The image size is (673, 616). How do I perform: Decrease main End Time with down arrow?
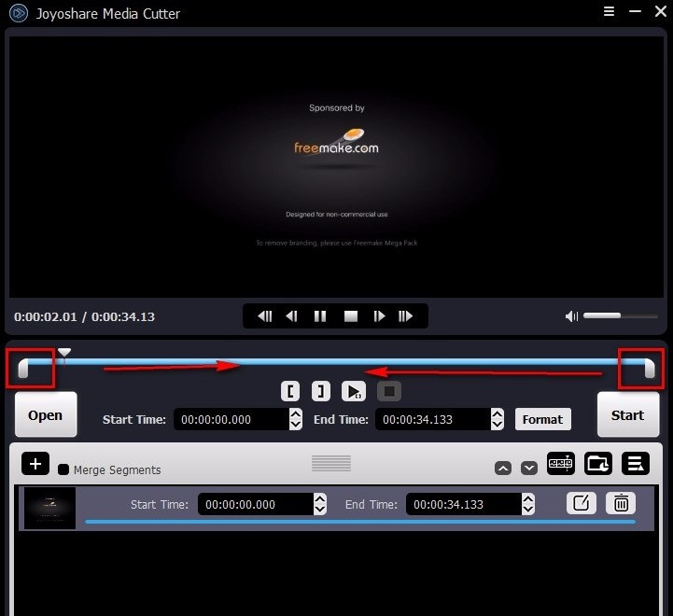498,425
